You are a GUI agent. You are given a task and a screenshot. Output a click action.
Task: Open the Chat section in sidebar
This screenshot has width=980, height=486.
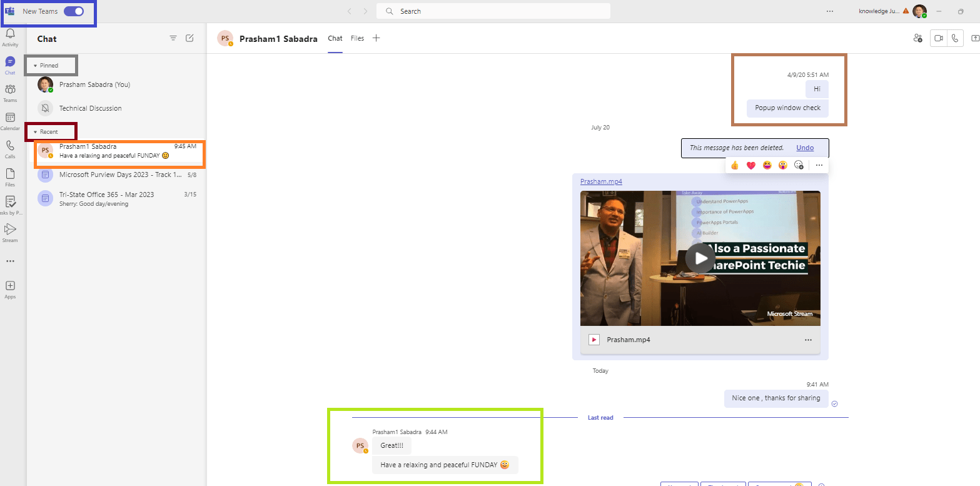click(10, 65)
